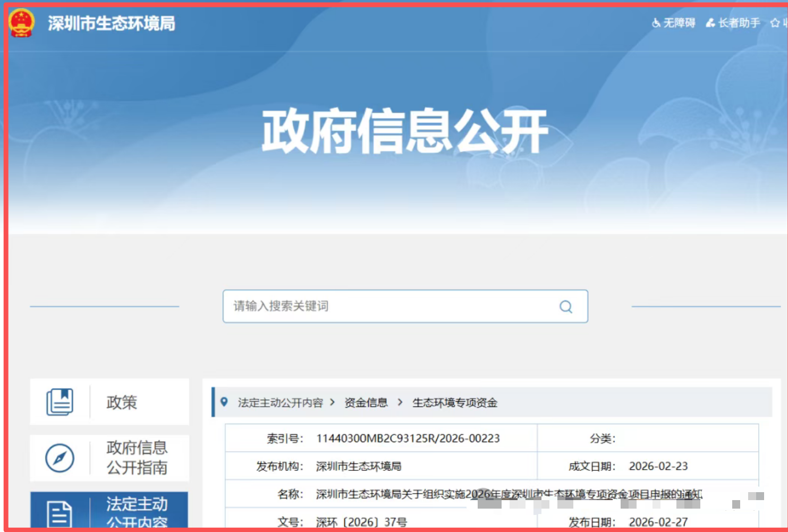Screen dimensions: 788x532
Task: Go to 法定主动公开内容 in the breadcrumb
Action: click(280, 403)
